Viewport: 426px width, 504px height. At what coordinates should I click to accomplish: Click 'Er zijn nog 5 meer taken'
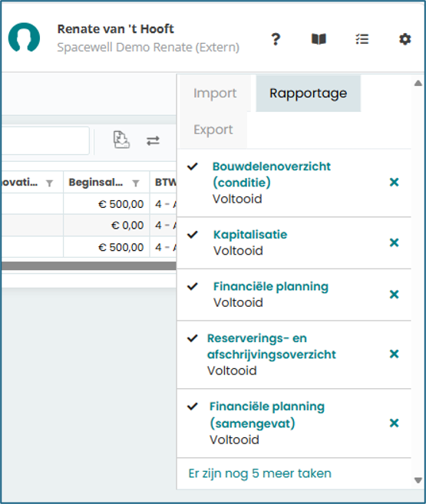tap(259, 473)
